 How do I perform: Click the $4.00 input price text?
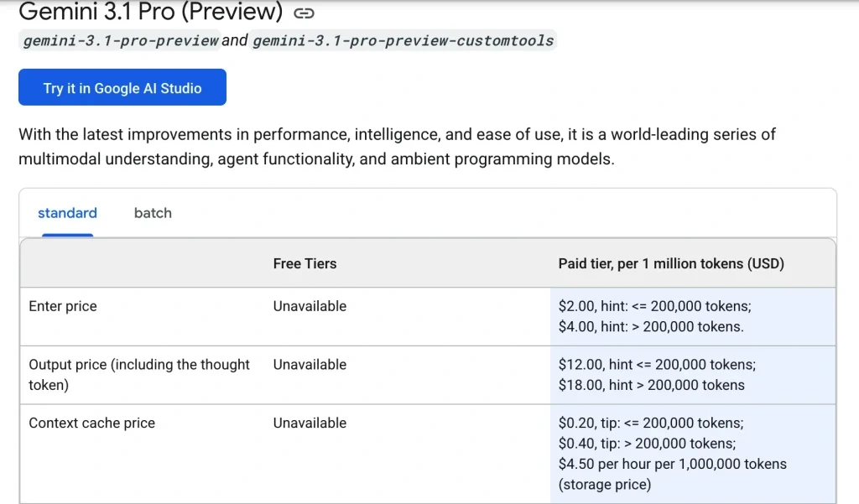(651, 327)
